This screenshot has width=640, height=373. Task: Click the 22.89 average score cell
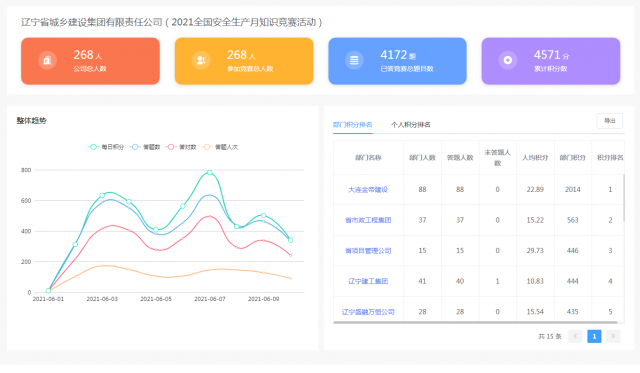(x=535, y=189)
